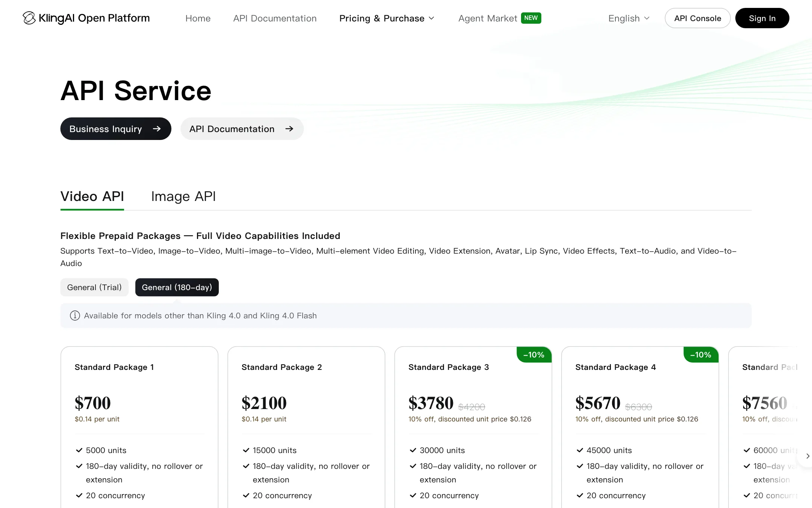Click the Flexible Prepaid Packages heading
This screenshot has width=812, height=508.
coord(200,236)
